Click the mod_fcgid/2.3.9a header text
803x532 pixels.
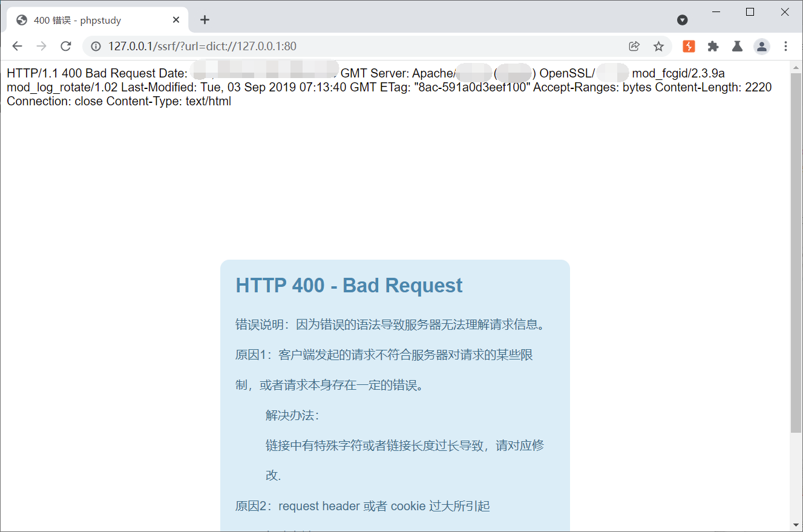coord(678,74)
